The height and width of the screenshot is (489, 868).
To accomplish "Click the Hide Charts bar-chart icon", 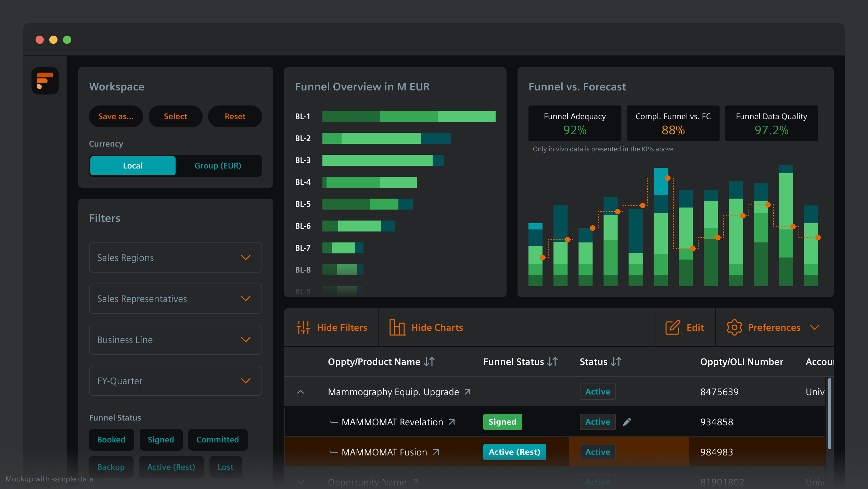I will click(397, 327).
